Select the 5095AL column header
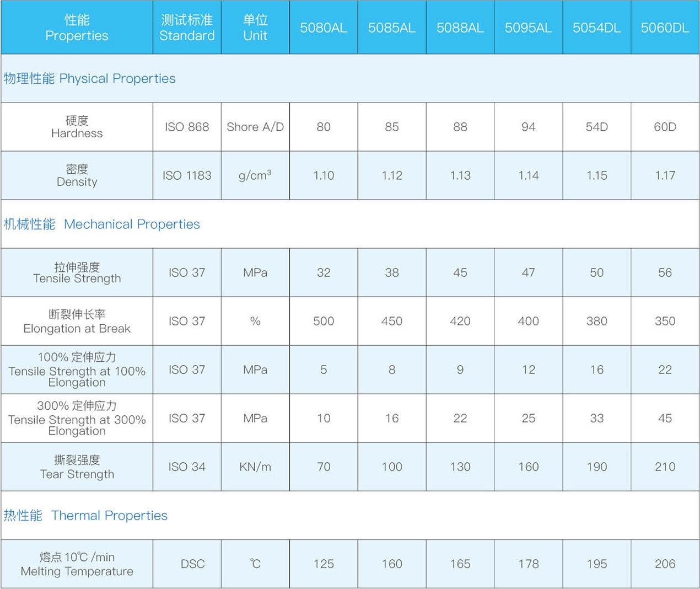 pos(528,28)
